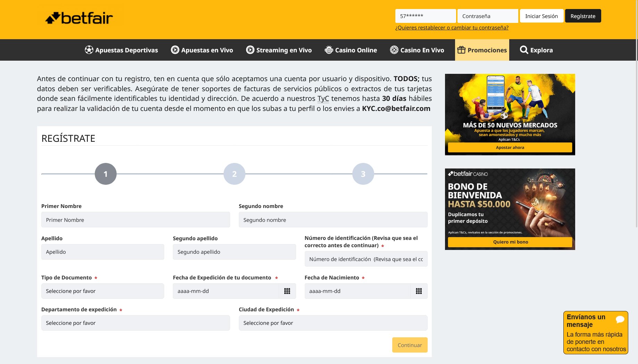Screen dimensions: 638x364
Task: Click the casino chip icon beside Casino Online
Action: coord(329,50)
